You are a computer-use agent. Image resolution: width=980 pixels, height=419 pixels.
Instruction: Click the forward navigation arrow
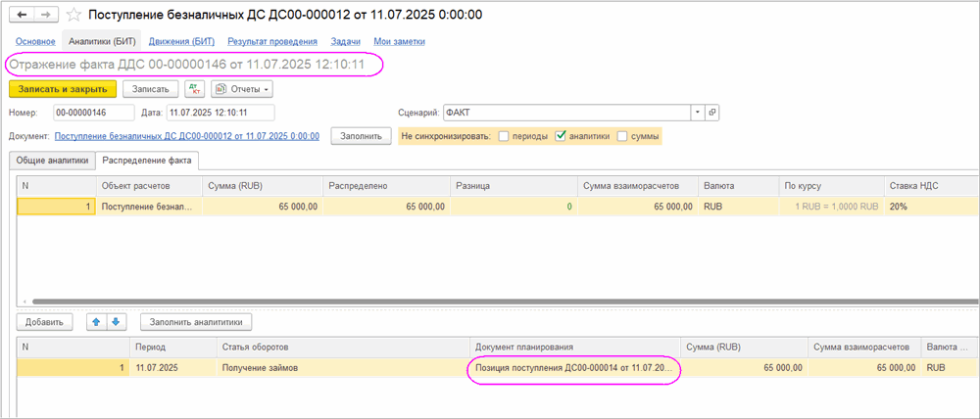(43, 16)
